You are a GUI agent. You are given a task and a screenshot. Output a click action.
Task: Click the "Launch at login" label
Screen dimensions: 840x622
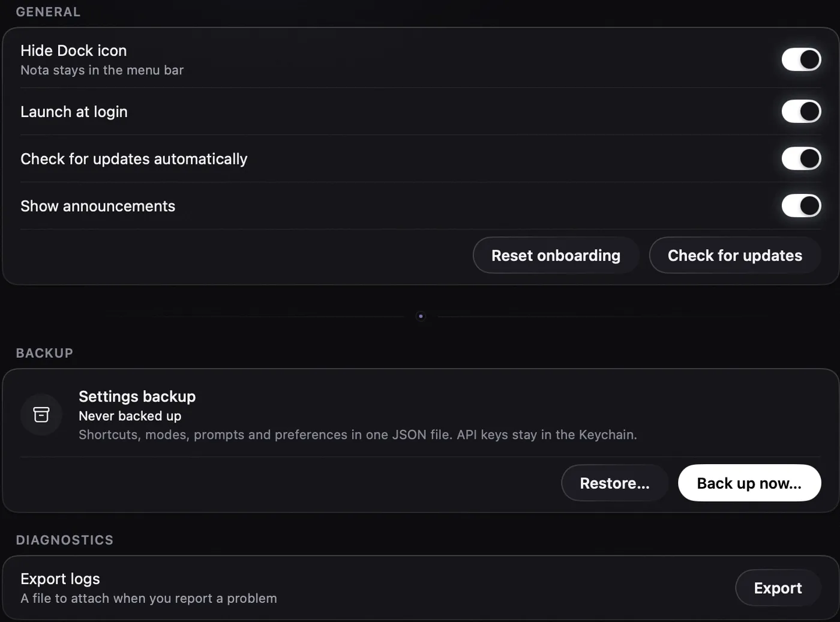(x=74, y=112)
